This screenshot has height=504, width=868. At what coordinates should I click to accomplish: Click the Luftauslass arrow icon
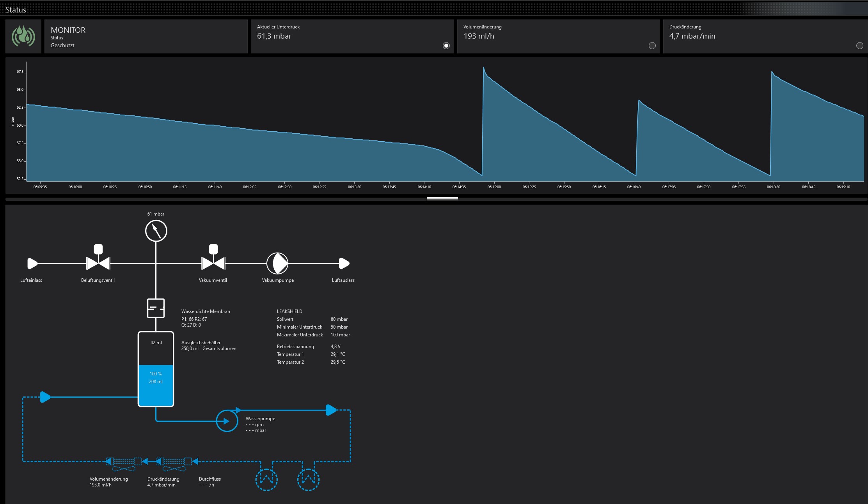tap(344, 263)
